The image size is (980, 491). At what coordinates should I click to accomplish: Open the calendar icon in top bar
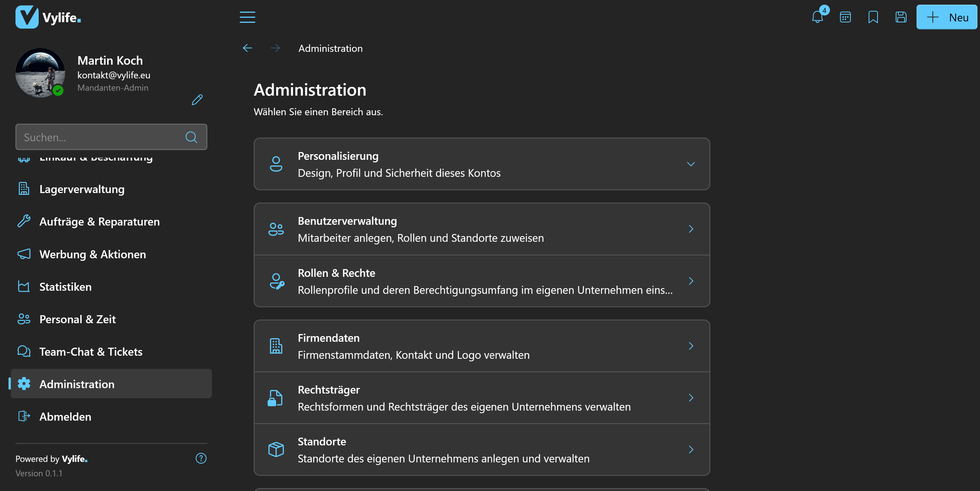pyautogui.click(x=845, y=17)
